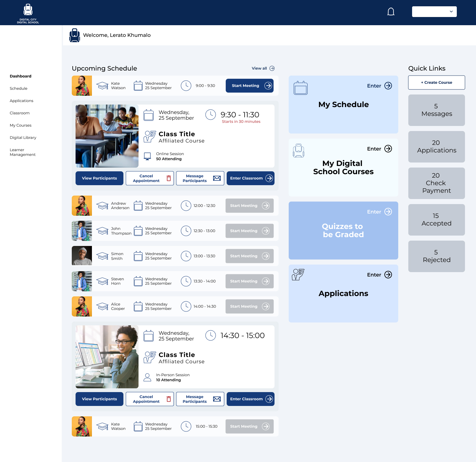Click the 9:30 class photo thumbnail
476x462 pixels.
point(107,136)
